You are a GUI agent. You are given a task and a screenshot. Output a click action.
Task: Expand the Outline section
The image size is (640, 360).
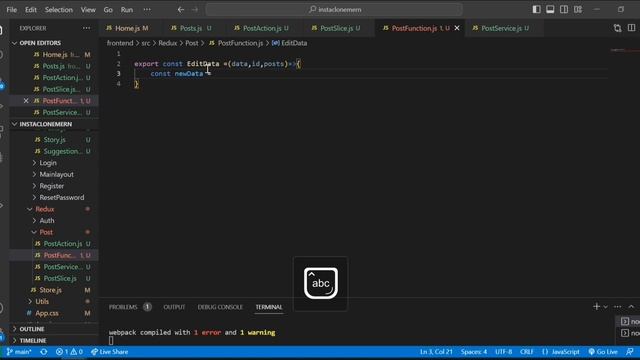pos(54,329)
